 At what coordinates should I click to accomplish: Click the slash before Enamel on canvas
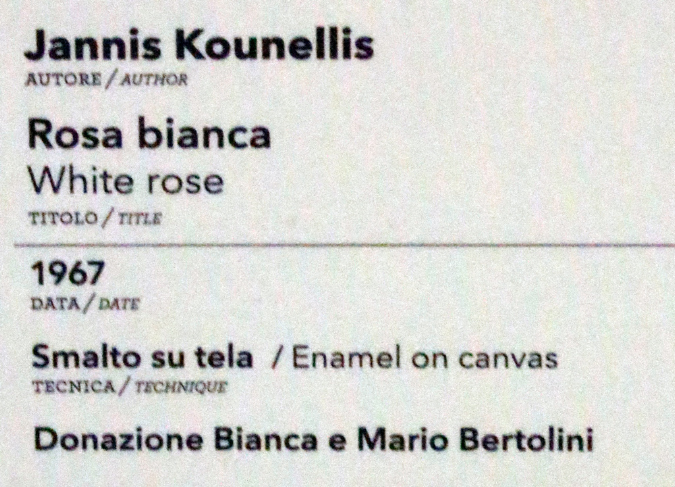pos(278,359)
